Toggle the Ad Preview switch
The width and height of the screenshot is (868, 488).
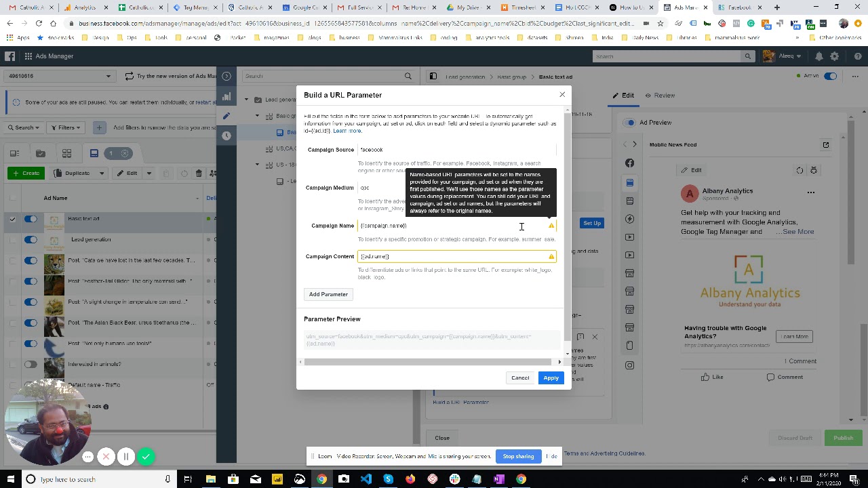pyautogui.click(x=631, y=123)
